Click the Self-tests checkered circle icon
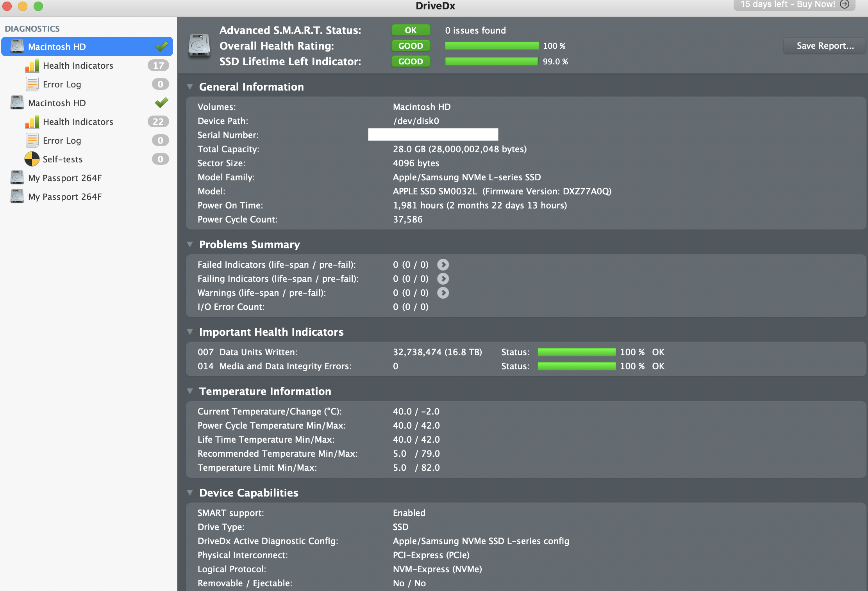The height and width of the screenshot is (591, 868). (32, 159)
